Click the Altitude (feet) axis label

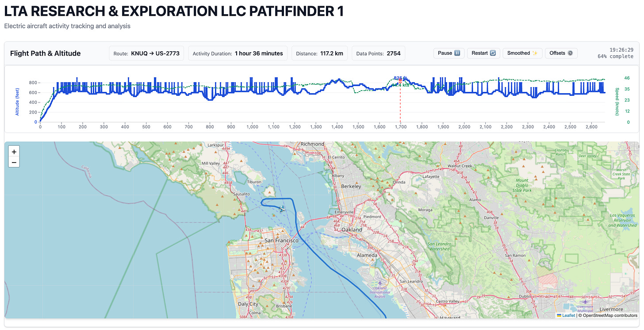click(17, 101)
